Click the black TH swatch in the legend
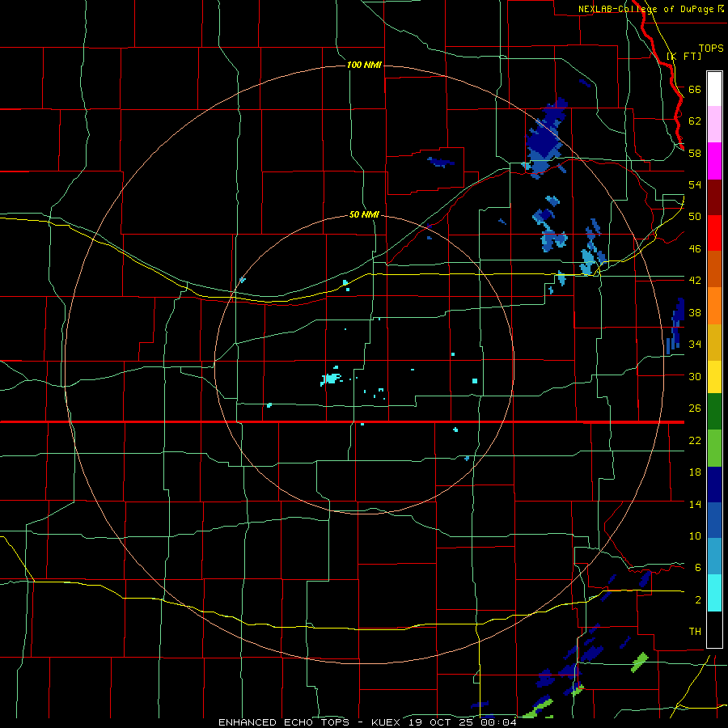Viewport: 728px width, 728px height. (x=714, y=629)
